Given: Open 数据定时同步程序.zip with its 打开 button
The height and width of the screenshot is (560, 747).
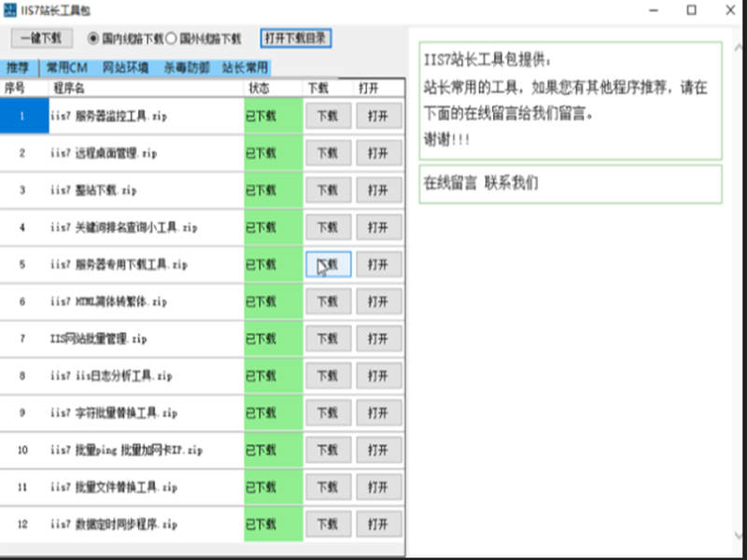Looking at the screenshot, I should (x=379, y=525).
